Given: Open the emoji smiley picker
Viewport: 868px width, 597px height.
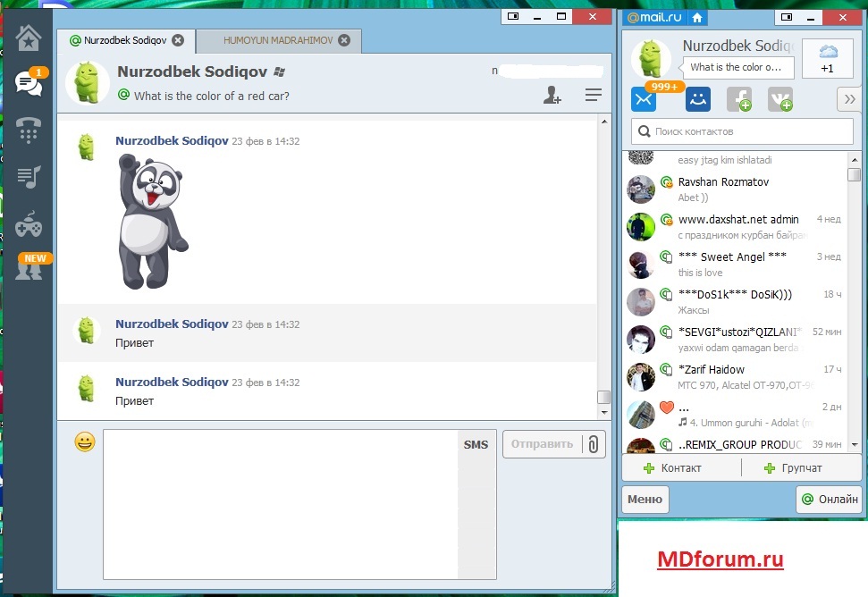Looking at the screenshot, I should tap(85, 441).
